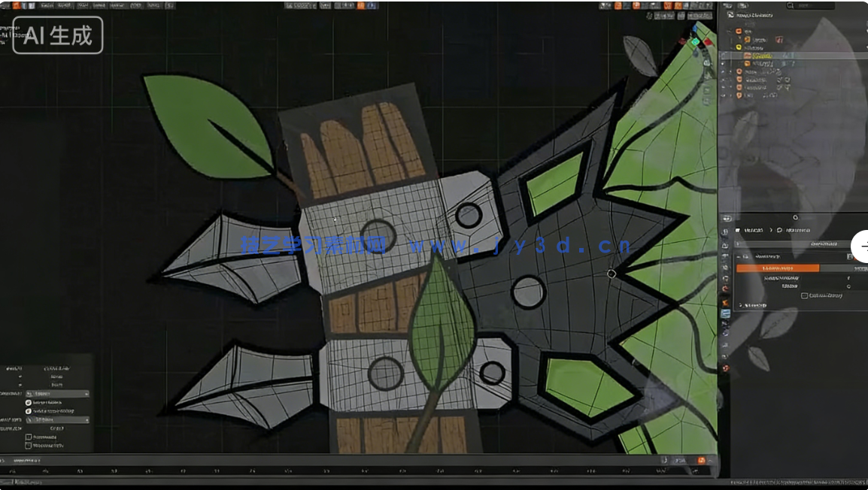The image size is (868, 490).
Task: Enable the last checkbox in bottom-left operator panel
Action: (x=29, y=445)
